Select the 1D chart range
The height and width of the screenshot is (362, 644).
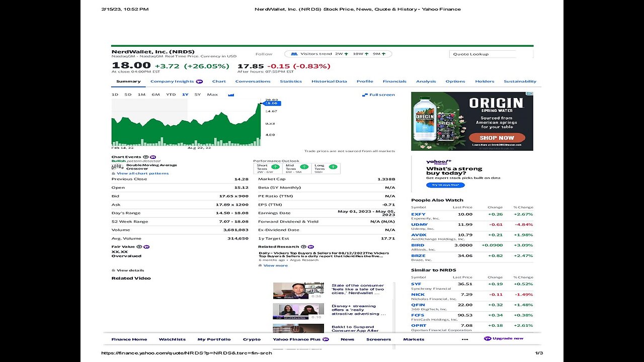(115, 95)
